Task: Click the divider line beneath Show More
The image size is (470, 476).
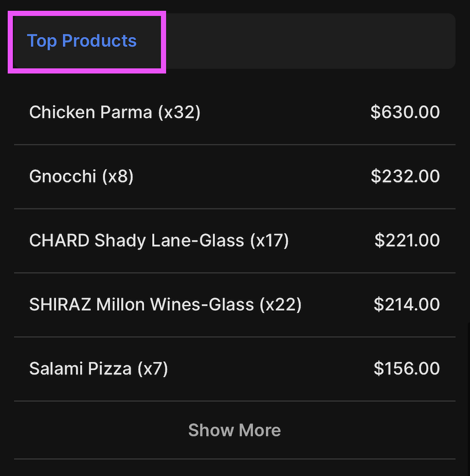Action: point(234,459)
